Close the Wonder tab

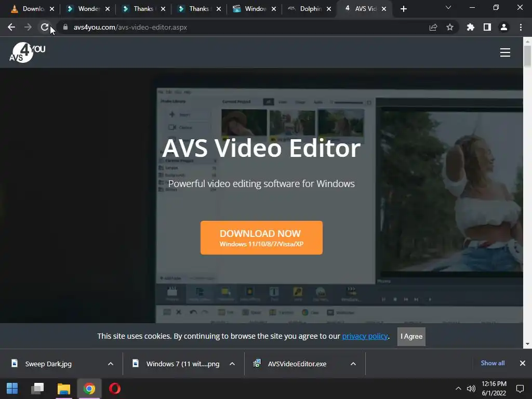point(108,9)
